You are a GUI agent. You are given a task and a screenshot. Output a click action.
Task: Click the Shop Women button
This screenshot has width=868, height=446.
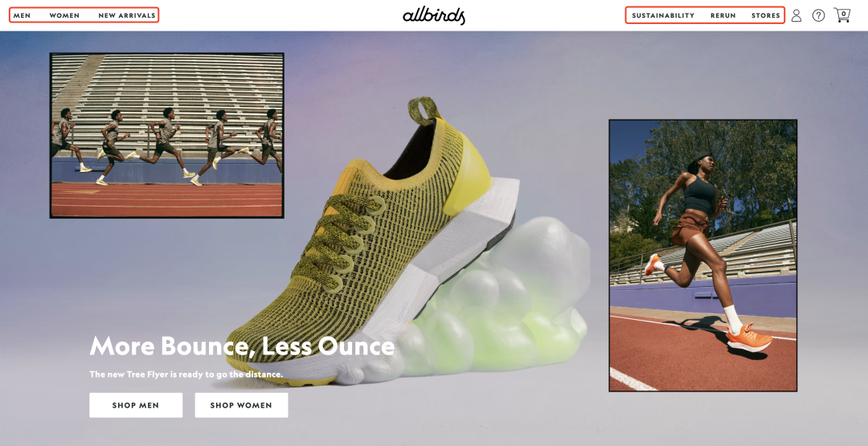241,405
